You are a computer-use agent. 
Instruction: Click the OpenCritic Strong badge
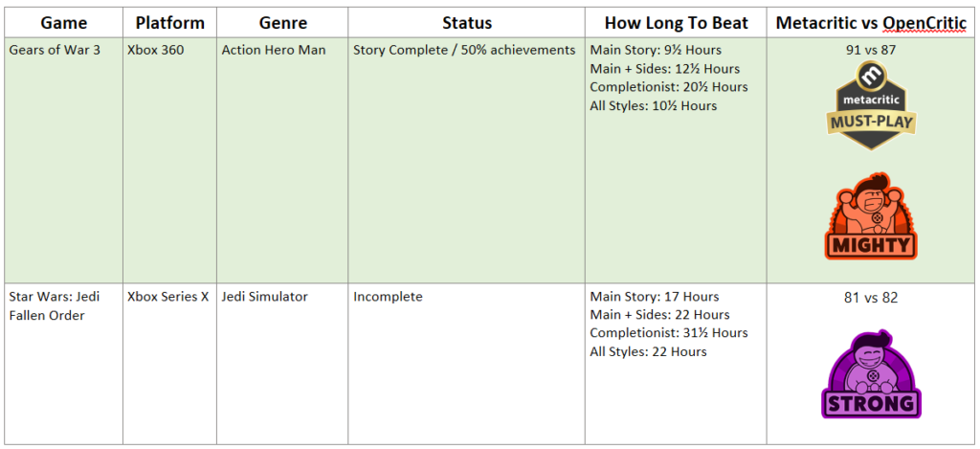871,374
